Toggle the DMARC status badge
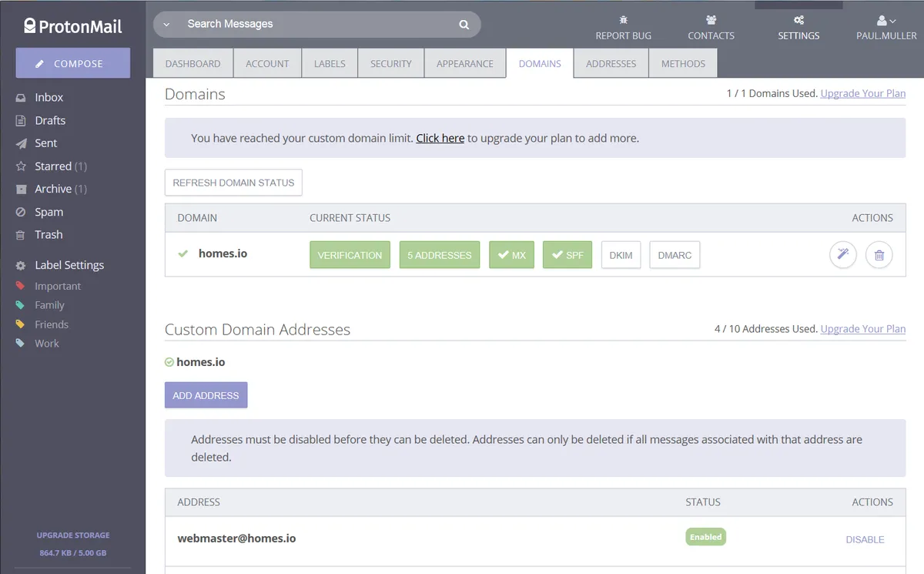Image resolution: width=924 pixels, height=574 pixels. click(x=675, y=255)
